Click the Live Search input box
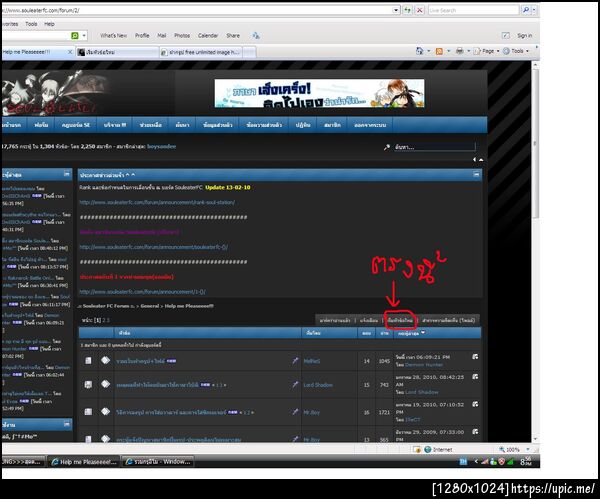This screenshot has height=499, width=600. [474, 10]
